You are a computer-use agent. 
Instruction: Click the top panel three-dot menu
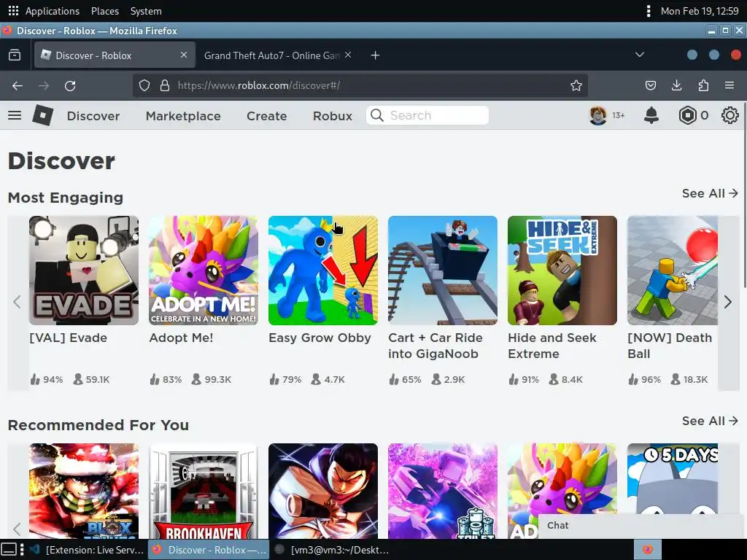pos(649,10)
